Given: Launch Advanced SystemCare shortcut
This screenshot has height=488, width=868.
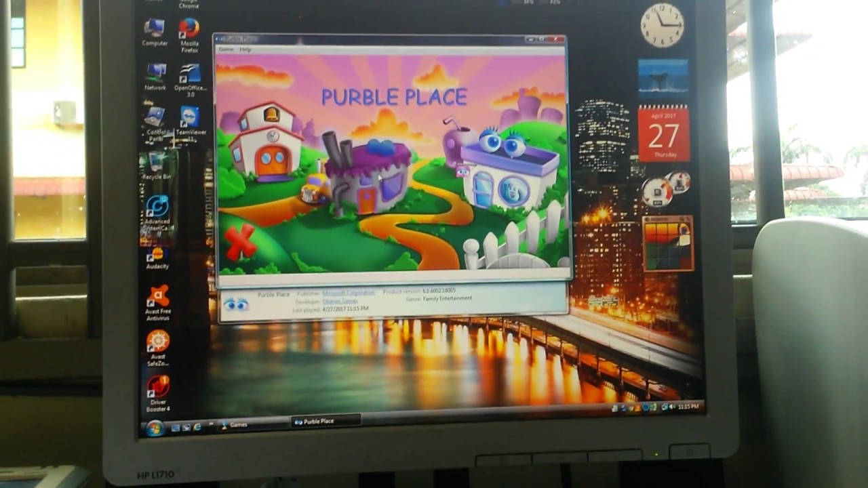Looking at the screenshot, I should (x=157, y=212).
